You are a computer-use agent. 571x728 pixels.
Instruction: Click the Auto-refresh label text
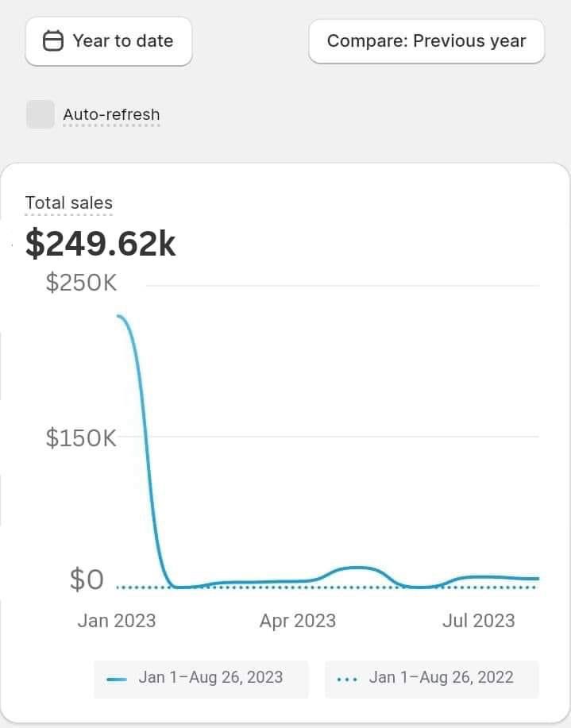111,114
